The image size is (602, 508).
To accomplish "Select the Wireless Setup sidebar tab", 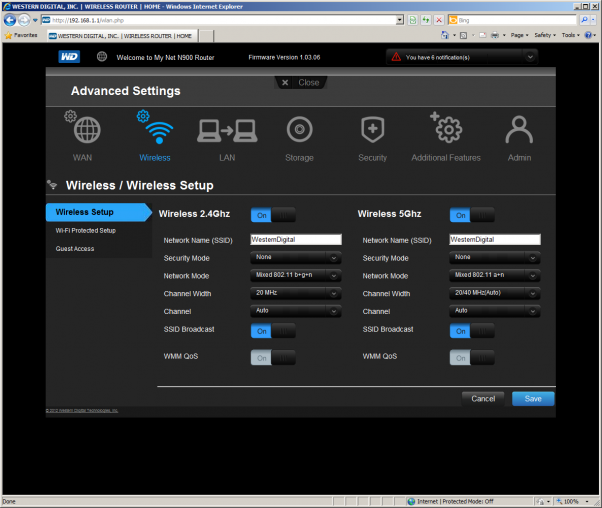I will (x=98, y=212).
